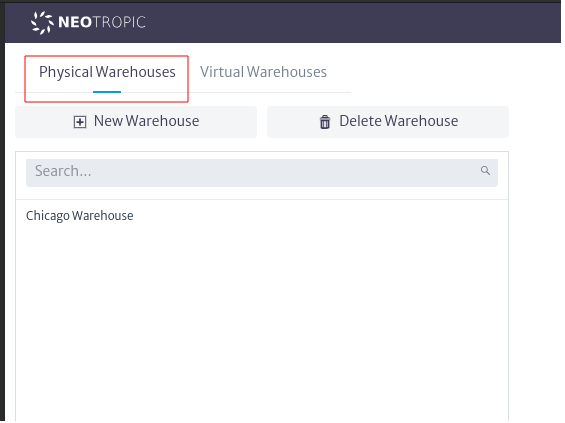Image resolution: width=565 pixels, height=423 pixels.
Task: Click the trash icon on Delete Warehouse
Action: tap(325, 122)
